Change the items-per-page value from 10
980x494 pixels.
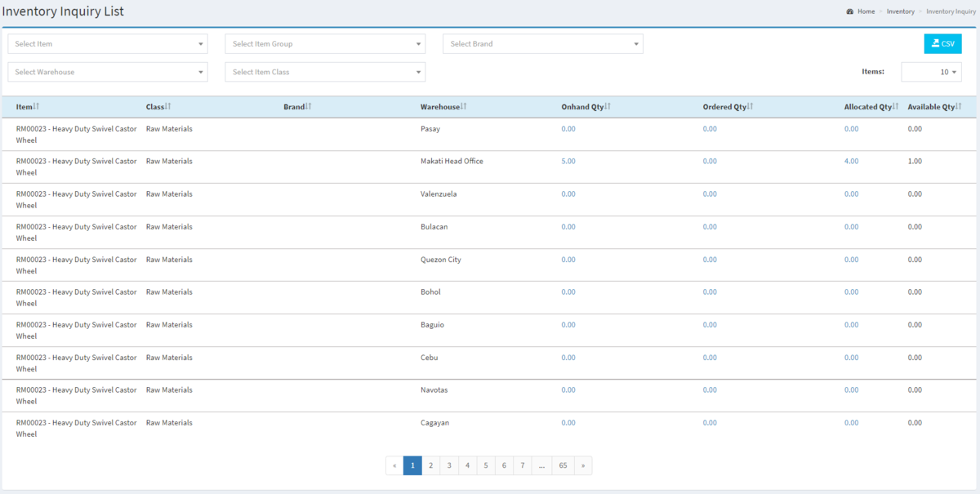pos(931,72)
